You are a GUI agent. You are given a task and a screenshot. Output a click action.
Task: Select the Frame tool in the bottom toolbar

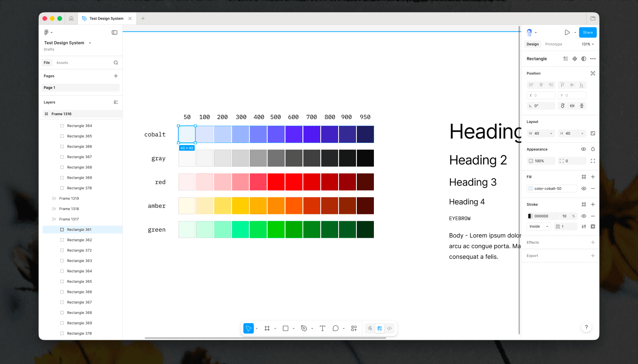[267, 328]
